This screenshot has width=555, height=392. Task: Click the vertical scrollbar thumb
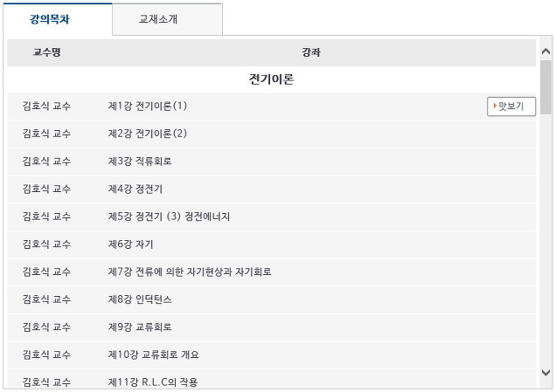point(545,87)
